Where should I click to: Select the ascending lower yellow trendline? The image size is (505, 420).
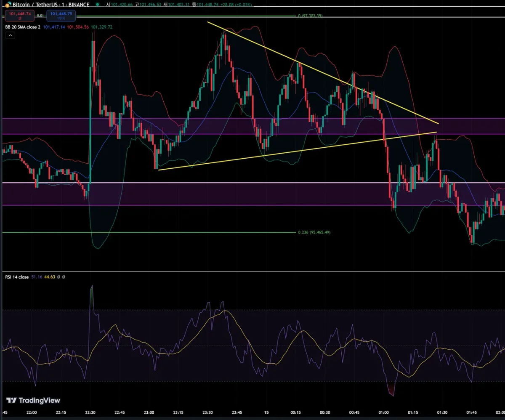pyautogui.click(x=295, y=151)
